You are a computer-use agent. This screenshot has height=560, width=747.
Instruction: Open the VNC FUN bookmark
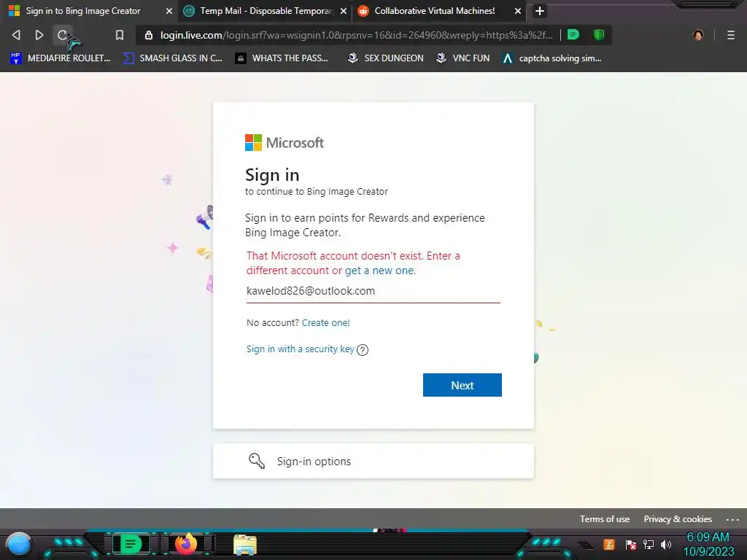(x=462, y=58)
